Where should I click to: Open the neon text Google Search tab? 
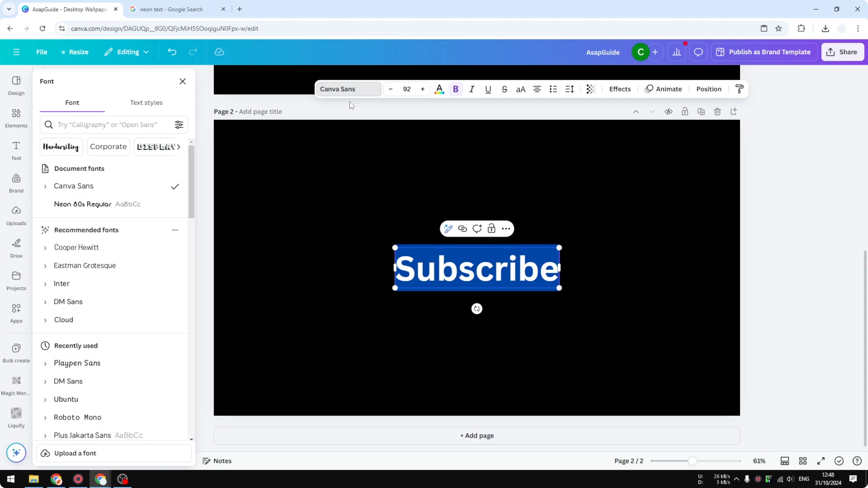click(172, 9)
